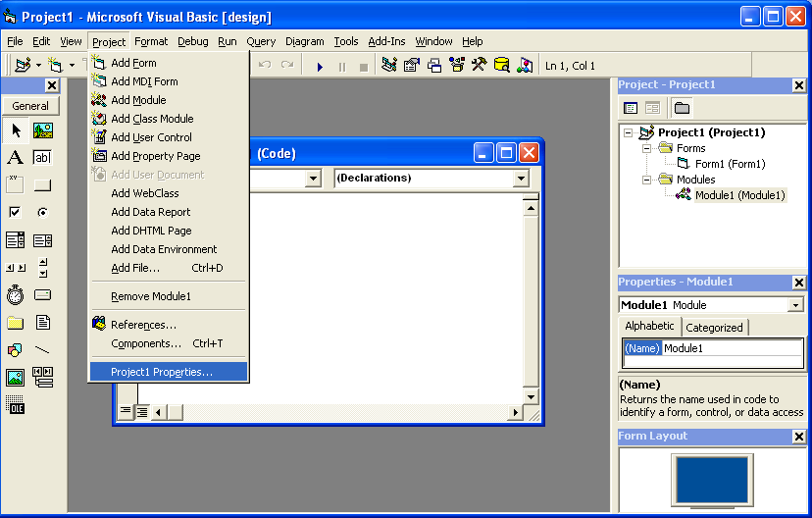The image size is (812, 518).
Task: Collapse the Modules folder node
Action: coord(646,180)
